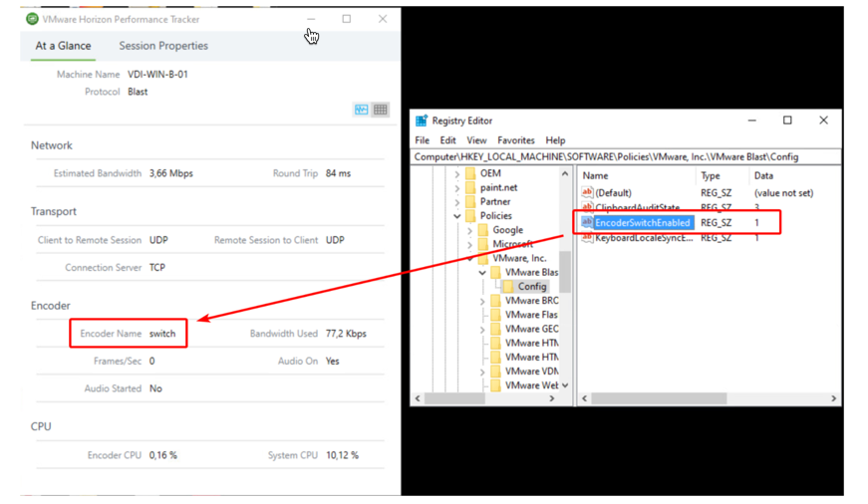Open the Registry Editor File menu

point(422,140)
